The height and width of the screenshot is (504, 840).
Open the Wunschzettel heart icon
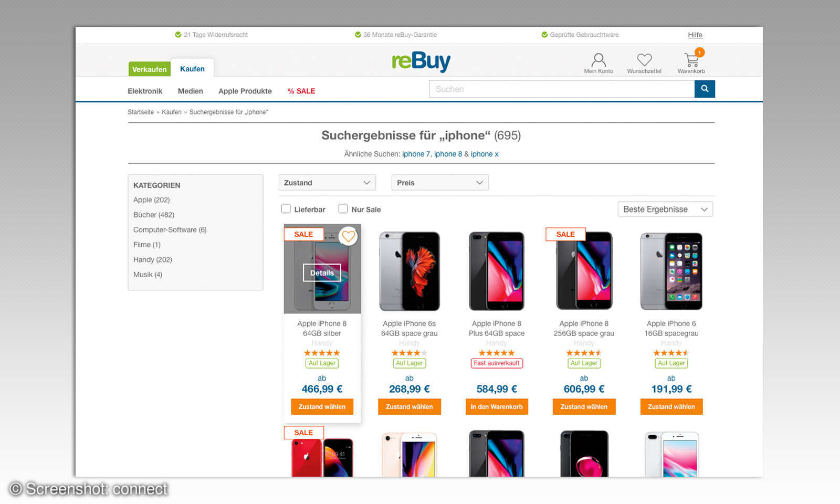(x=644, y=60)
